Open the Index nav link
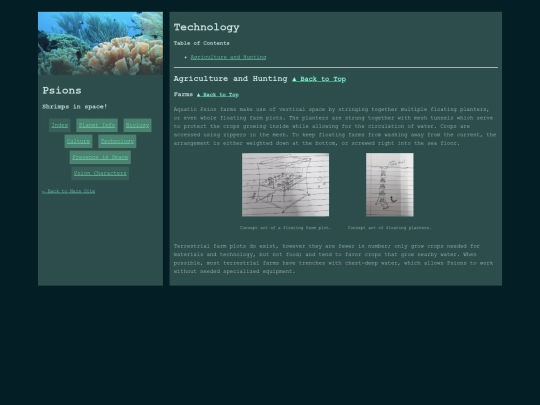Viewport: 540px width, 405px height. (60, 125)
